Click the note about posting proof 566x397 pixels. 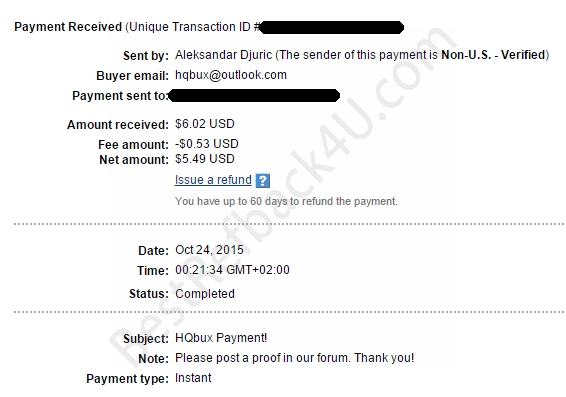pos(295,358)
